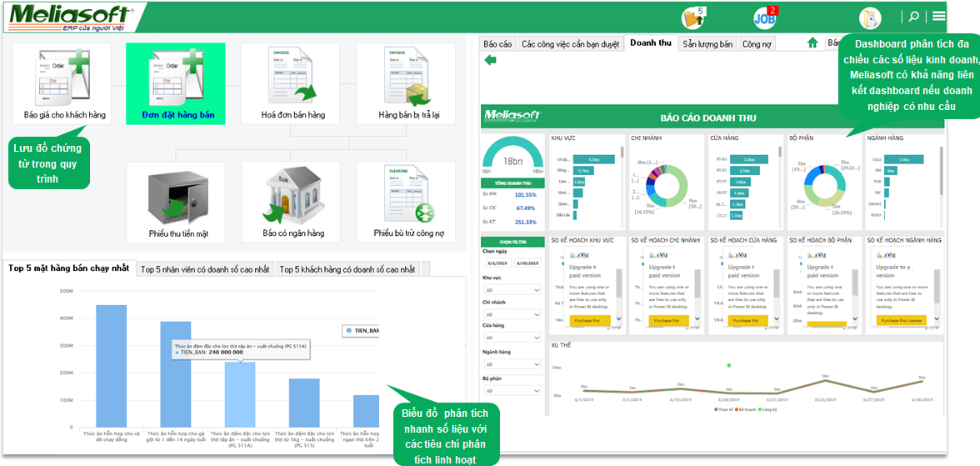Viewport: 980px width, 466px height.
Task: Click start date field 6/1/2019
Action: [x=497, y=263]
